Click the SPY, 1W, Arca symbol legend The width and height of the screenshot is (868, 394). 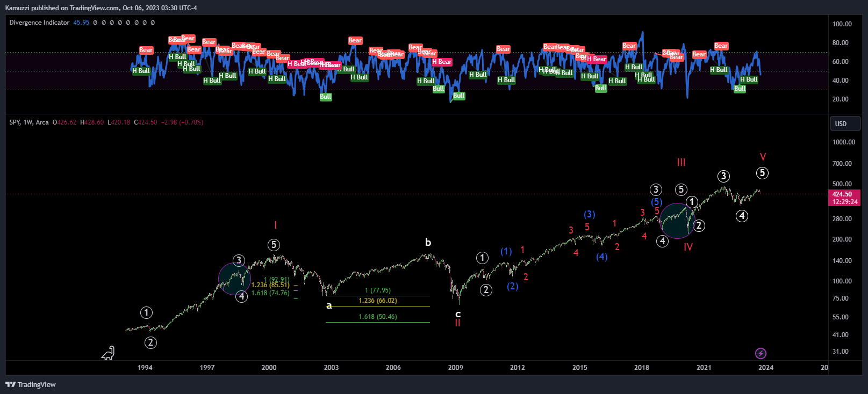click(x=29, y=122)
